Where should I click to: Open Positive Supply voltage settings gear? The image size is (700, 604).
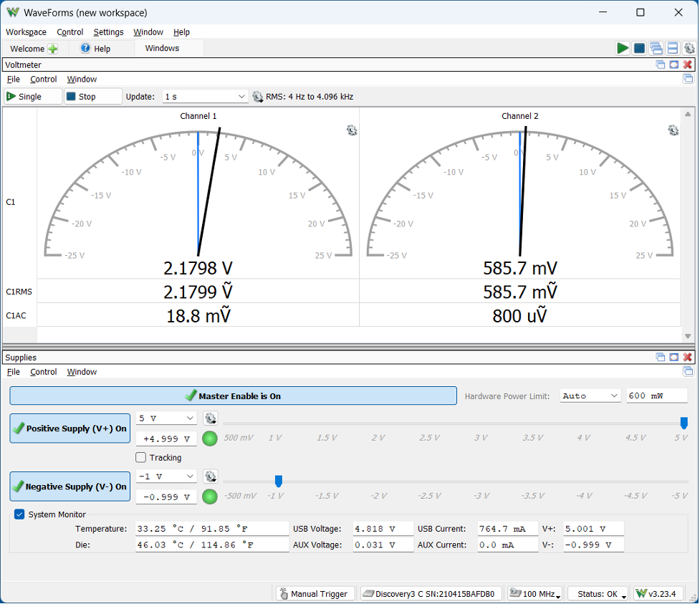pos(210,418)
